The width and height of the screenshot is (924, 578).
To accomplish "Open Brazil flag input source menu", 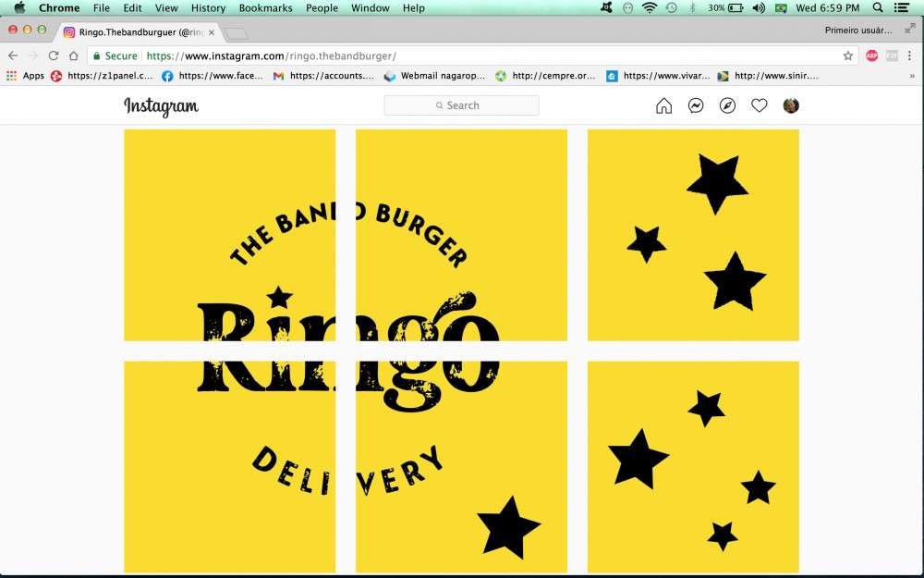I will pyautogui.click(x=781, y=7).
